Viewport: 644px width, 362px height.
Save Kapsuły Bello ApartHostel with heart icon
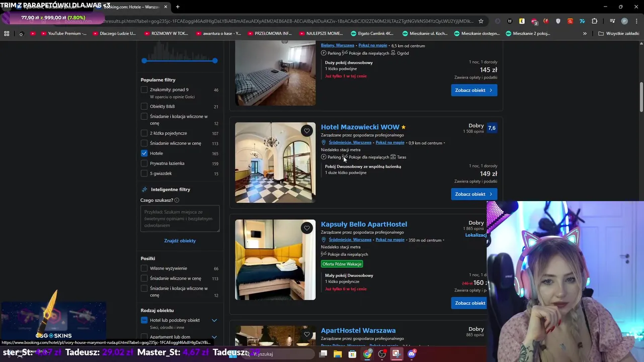tap(307, 228)
